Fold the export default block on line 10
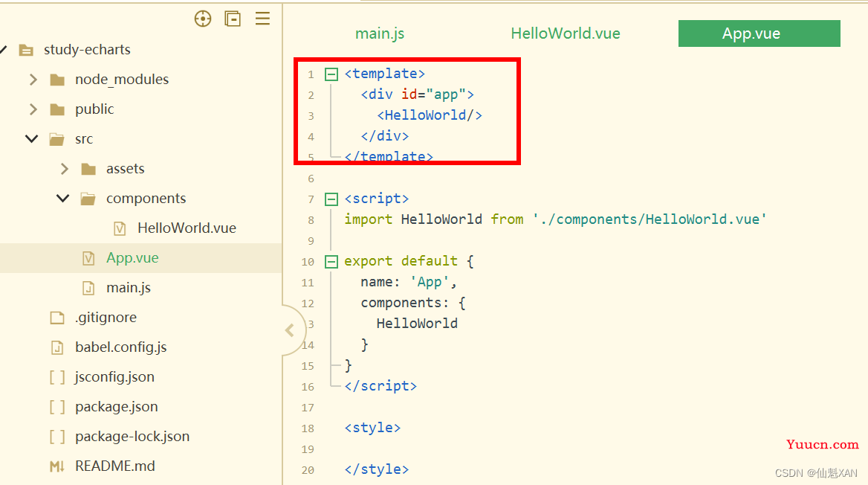 (x=331, y=262)
